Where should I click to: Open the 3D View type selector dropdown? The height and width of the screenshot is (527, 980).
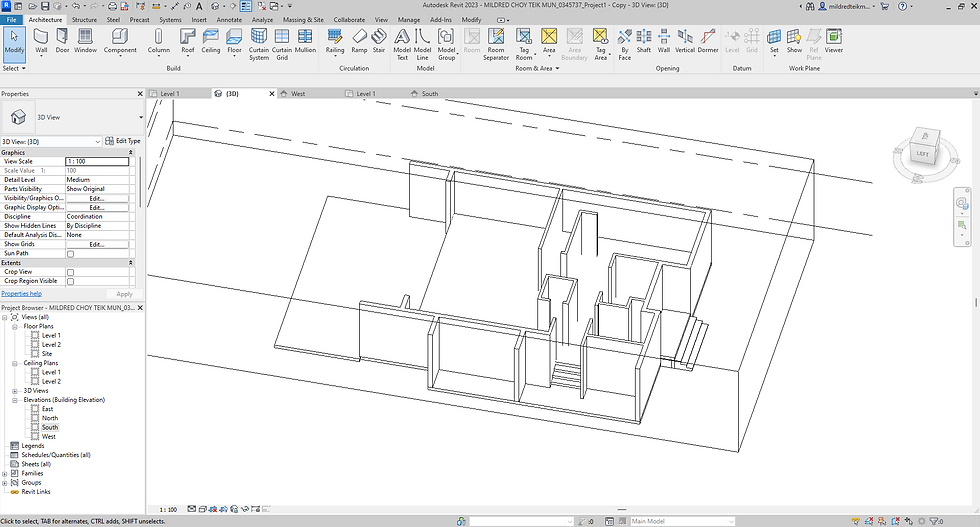[141, 117]
